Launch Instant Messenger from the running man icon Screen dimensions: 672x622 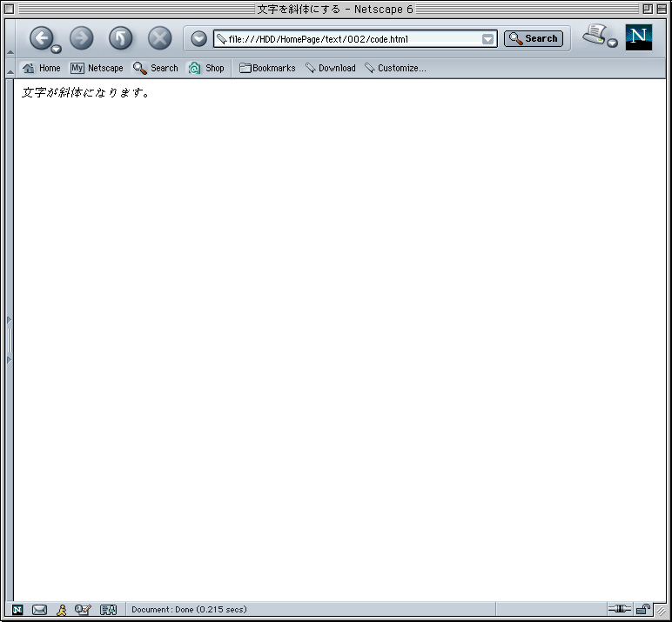[x=62, y=610]
